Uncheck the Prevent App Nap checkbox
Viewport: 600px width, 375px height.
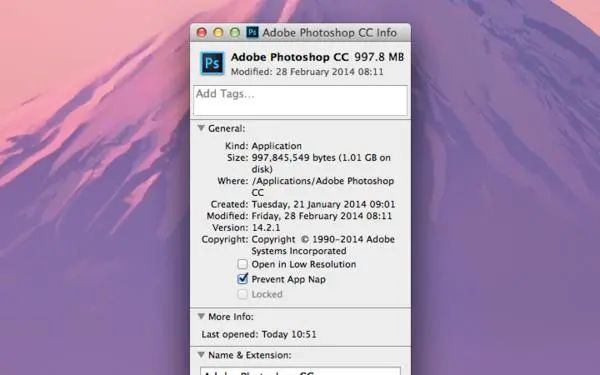(242, 279)
